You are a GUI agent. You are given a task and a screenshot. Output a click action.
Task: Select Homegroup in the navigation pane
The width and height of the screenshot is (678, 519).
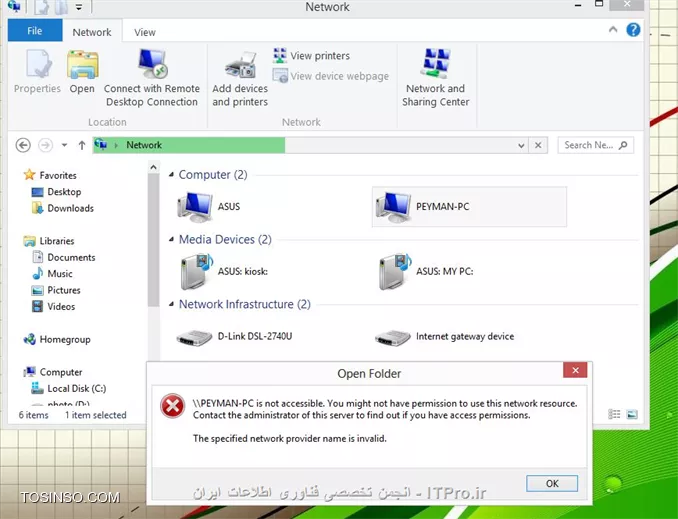57,340
